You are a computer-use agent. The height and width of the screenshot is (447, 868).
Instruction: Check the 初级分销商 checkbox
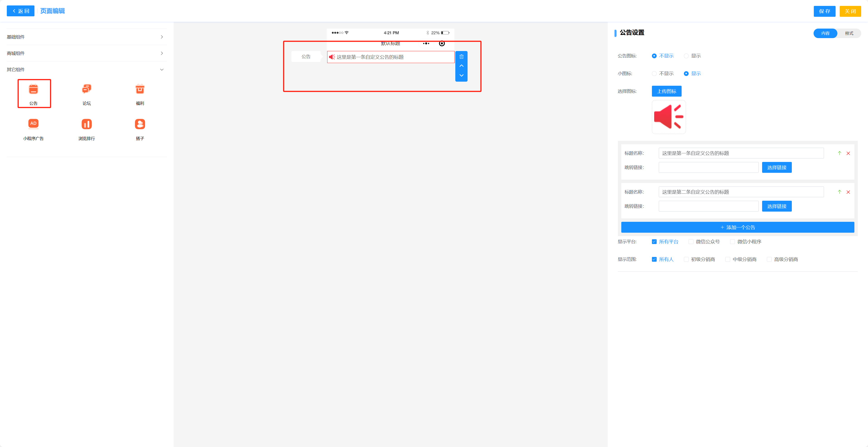(686, 259)
